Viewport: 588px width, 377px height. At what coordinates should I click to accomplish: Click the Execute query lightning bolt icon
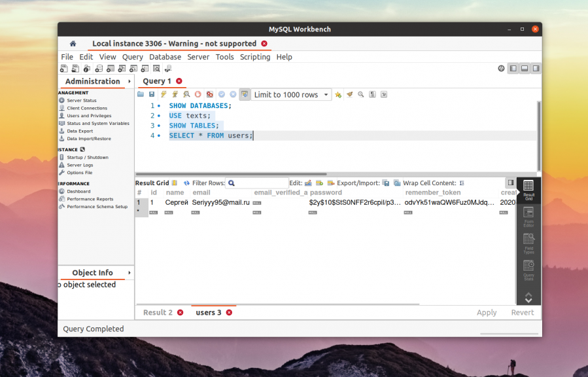(164, 94)
